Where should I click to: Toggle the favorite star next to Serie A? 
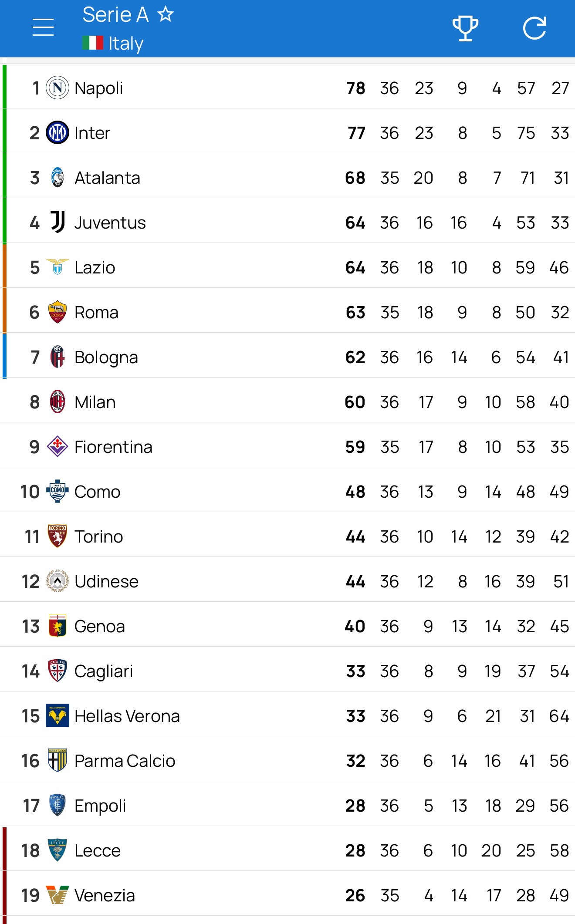click(x=166, y=14)
